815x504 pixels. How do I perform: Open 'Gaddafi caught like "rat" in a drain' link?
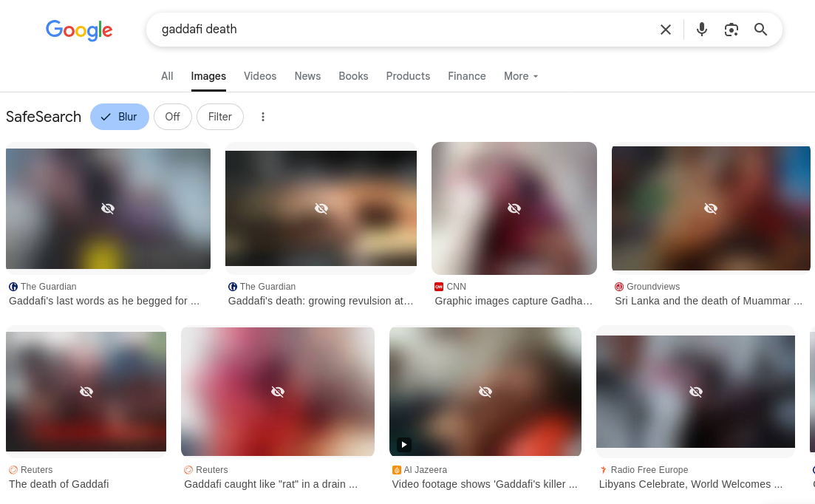coord(270,484)
